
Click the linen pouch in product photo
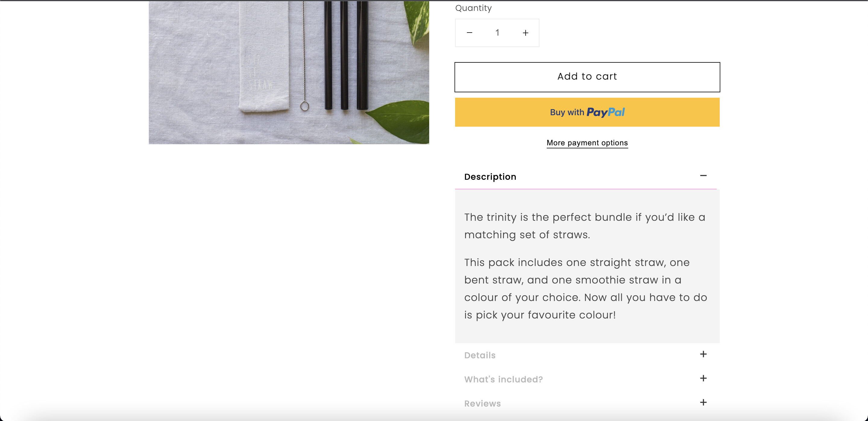pos(264,57)
